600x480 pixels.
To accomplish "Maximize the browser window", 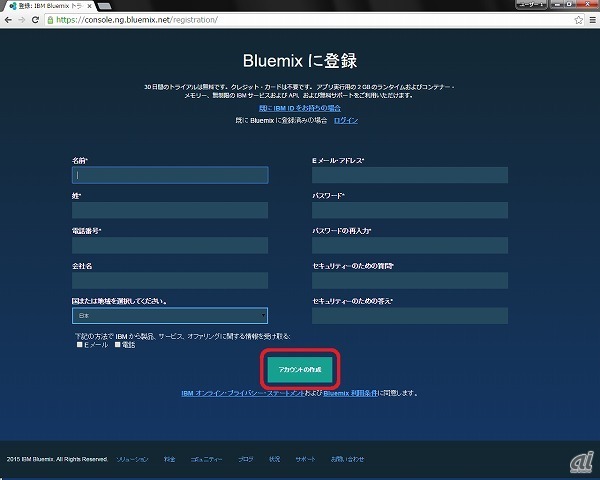I will [x=569, y=4].
